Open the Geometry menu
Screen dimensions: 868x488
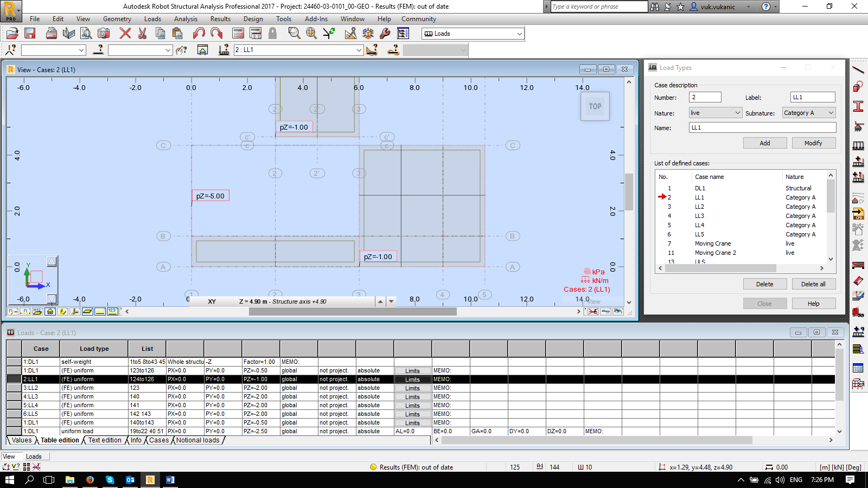(117, 18)
